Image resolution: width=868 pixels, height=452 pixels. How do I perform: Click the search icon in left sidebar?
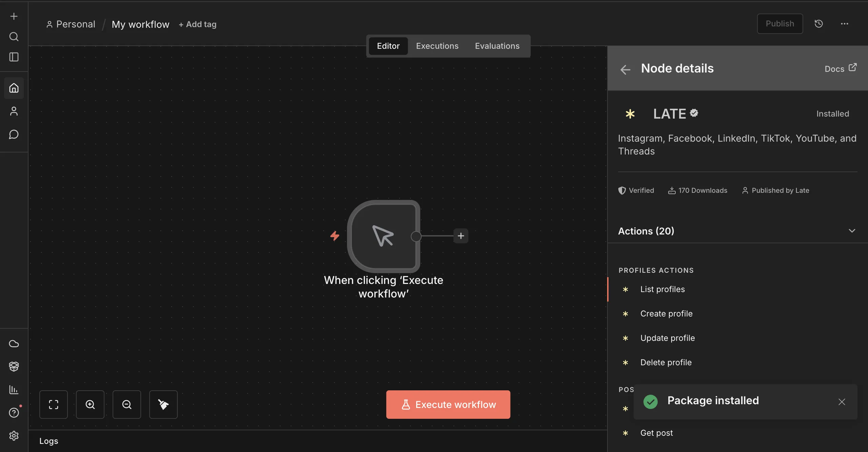[x=14, y=37]
